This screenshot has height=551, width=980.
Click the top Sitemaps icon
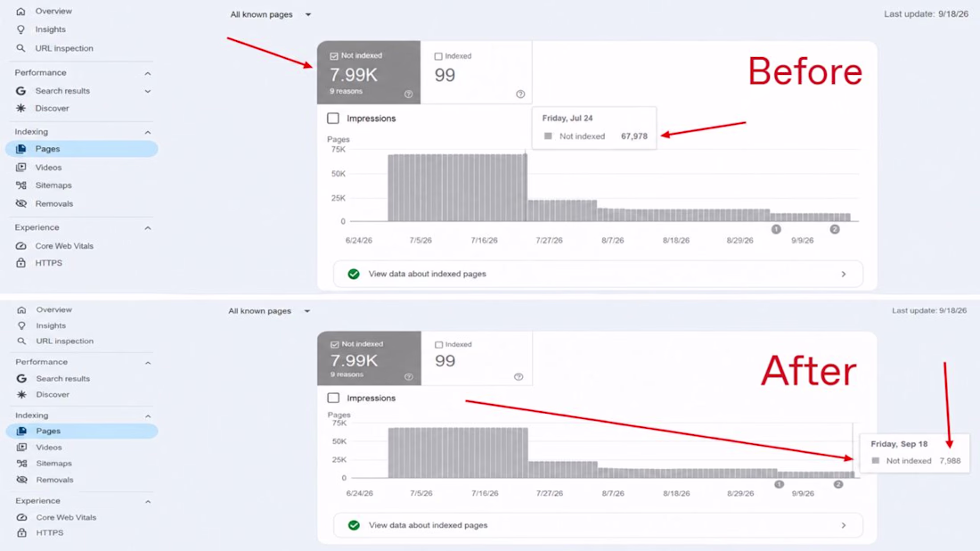pyautogui.click(x=21, y=185)
